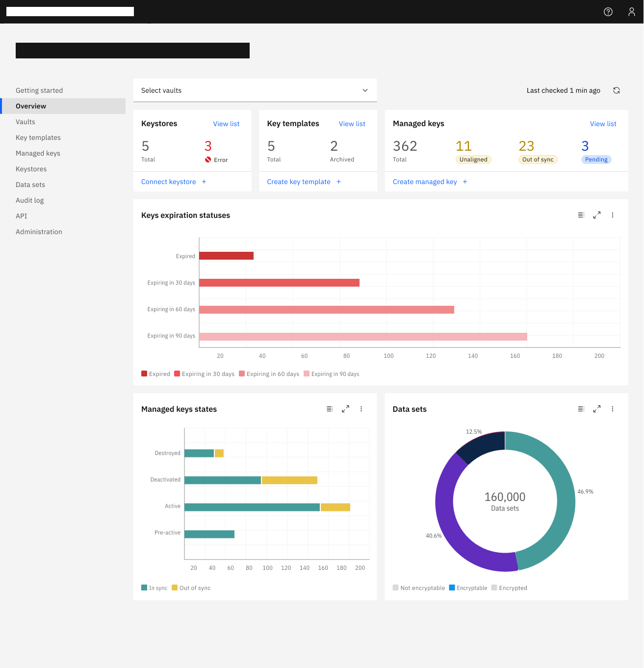Select Overview in the sidebar
This screenshot has height=668, width=644.
click(63, 106)
